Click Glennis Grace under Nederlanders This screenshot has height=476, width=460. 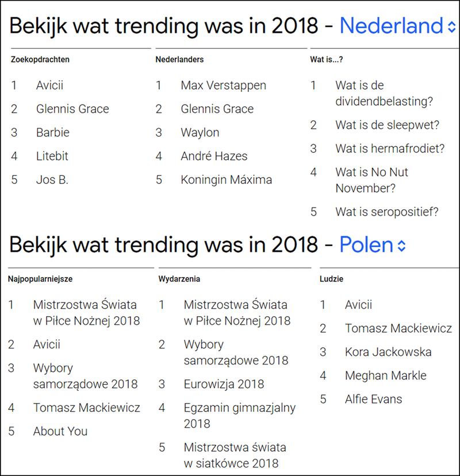tap(220, 109)
